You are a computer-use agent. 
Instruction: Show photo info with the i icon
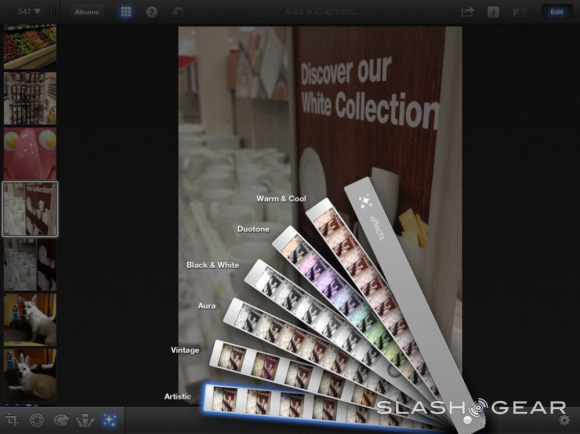pos(493,12)
